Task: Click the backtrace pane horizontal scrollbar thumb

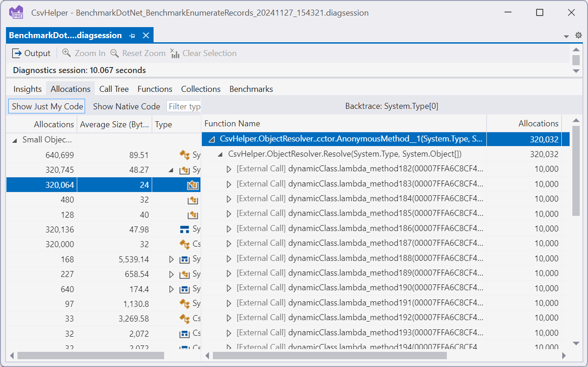Action: 330,356
